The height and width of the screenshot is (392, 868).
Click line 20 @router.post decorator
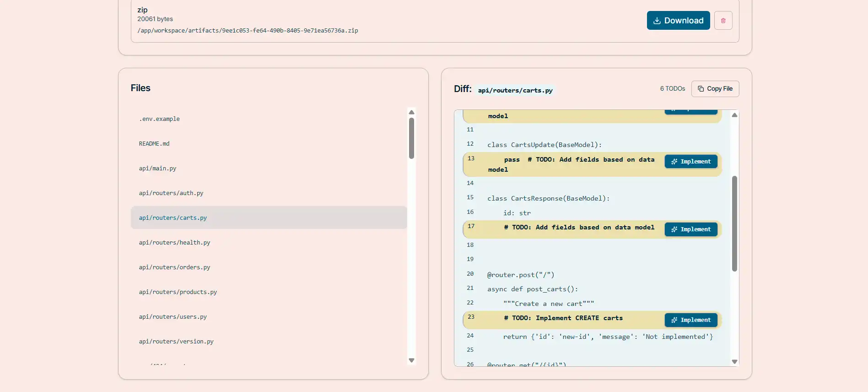pyautogui.click(x=521, y=275)
